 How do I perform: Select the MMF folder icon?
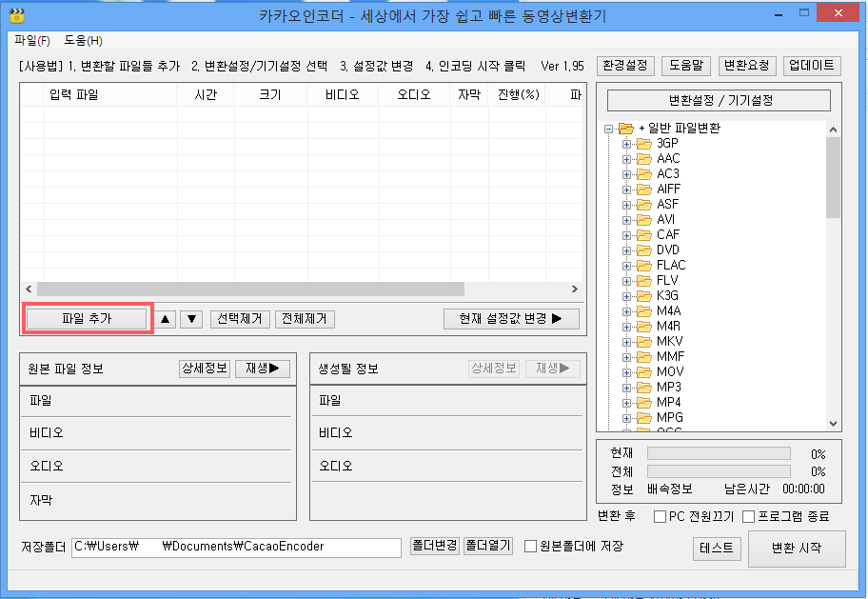pyautogui.click(x=643, y=357)
